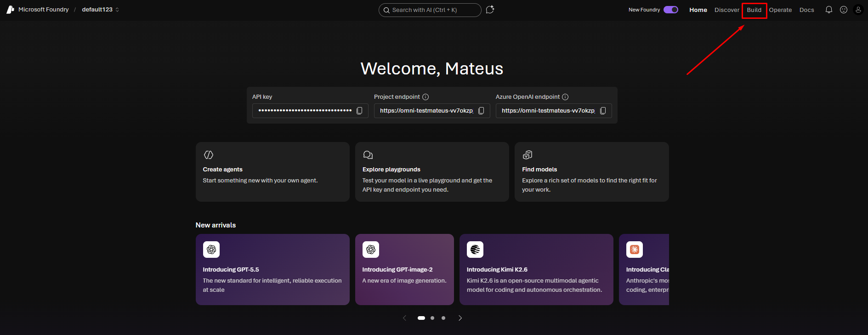Select the second carousel page dot
Screen dimensions: 868x335
click(432, 318)
